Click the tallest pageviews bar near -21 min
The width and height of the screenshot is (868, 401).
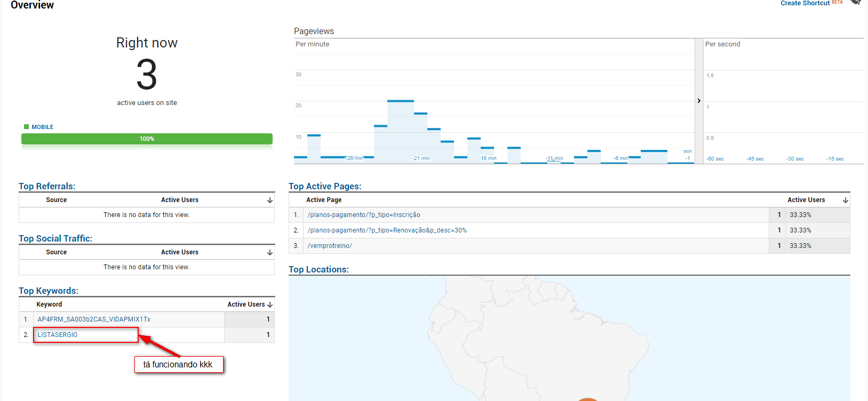coord(401,132)
